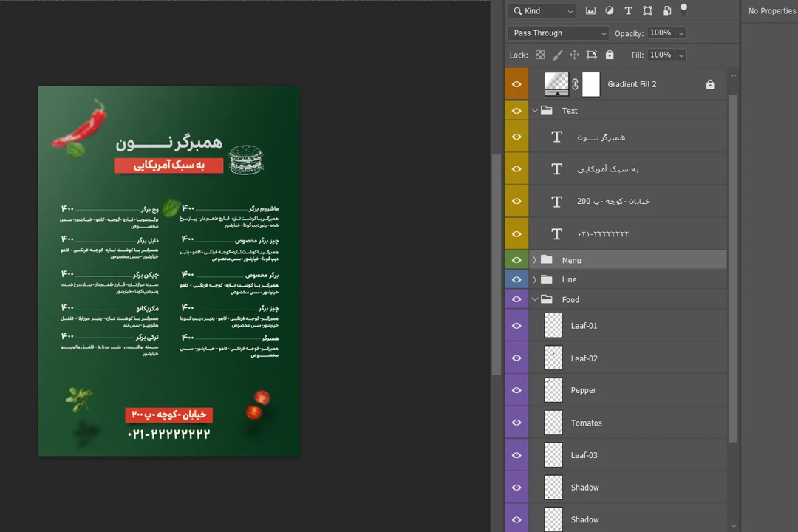Open the Kind filter dropdown
Viewport: 798px width, 532px height.
(542, 11)
